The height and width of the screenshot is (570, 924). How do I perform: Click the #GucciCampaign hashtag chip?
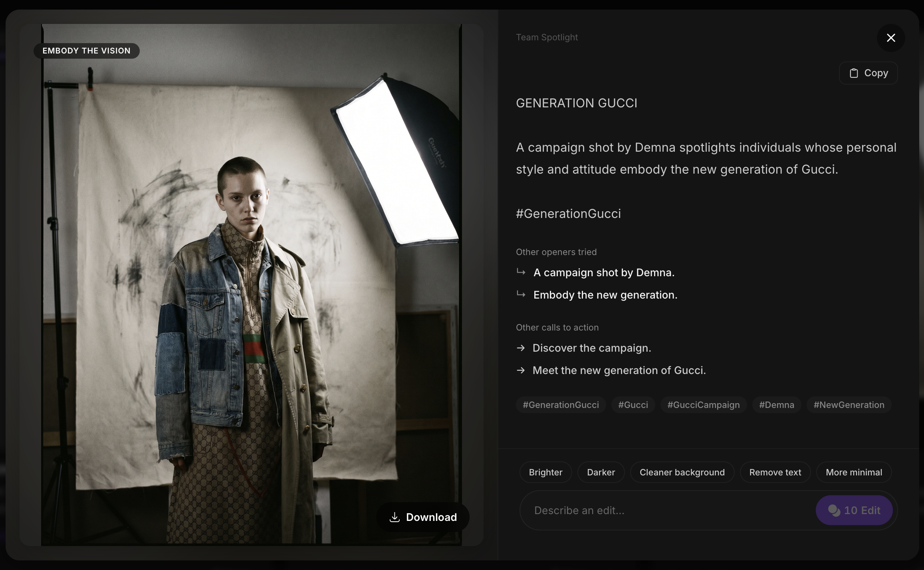pyautogui.click(x=703, y=405)
